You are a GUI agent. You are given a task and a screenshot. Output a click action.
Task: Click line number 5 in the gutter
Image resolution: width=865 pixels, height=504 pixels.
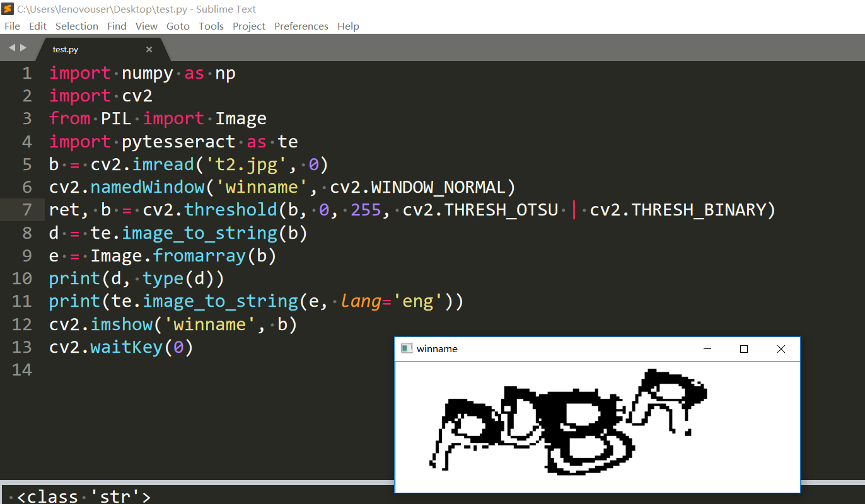tap(26, 164)
